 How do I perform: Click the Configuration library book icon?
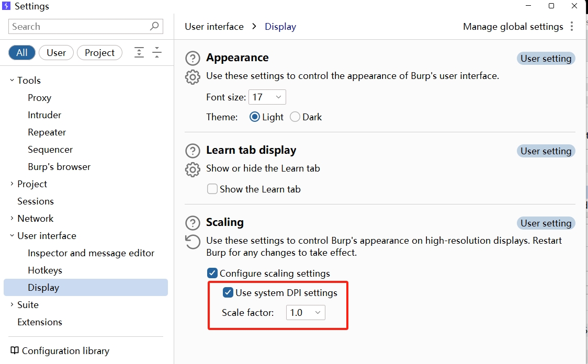(x=14, y=350)
